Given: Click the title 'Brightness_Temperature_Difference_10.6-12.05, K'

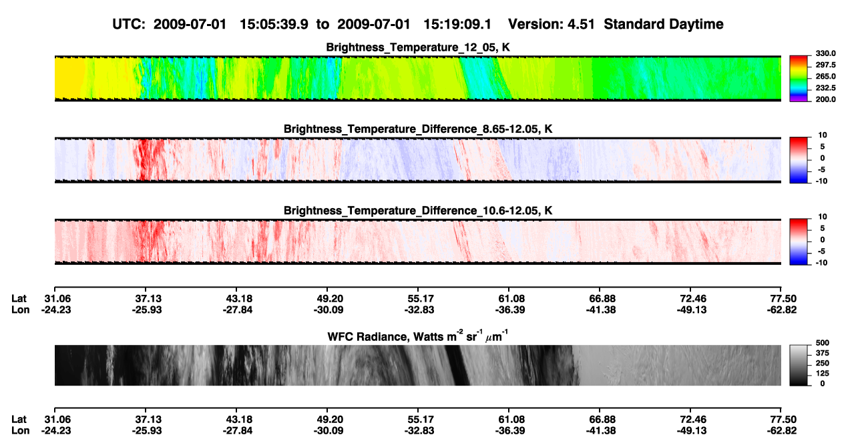Looking at the screenshot, I should 418,211.
